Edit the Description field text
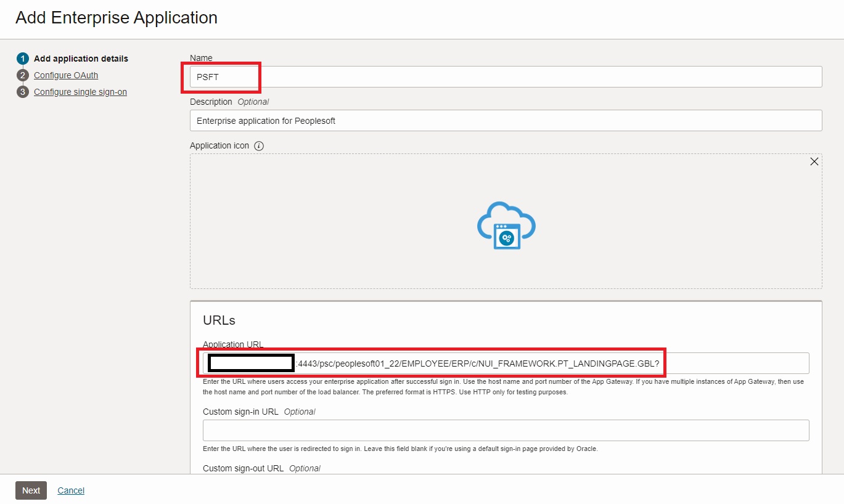The width and height of the screenshot is (844, 504). (x=506, y=121)
